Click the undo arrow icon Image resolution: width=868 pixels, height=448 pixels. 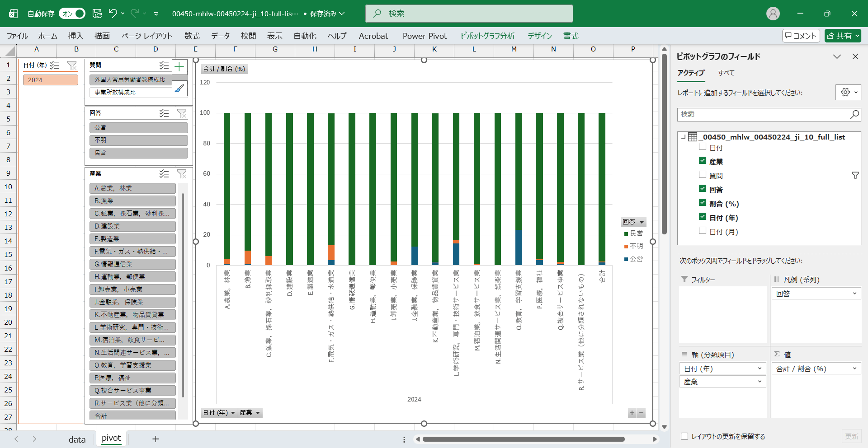click(113, 14)
